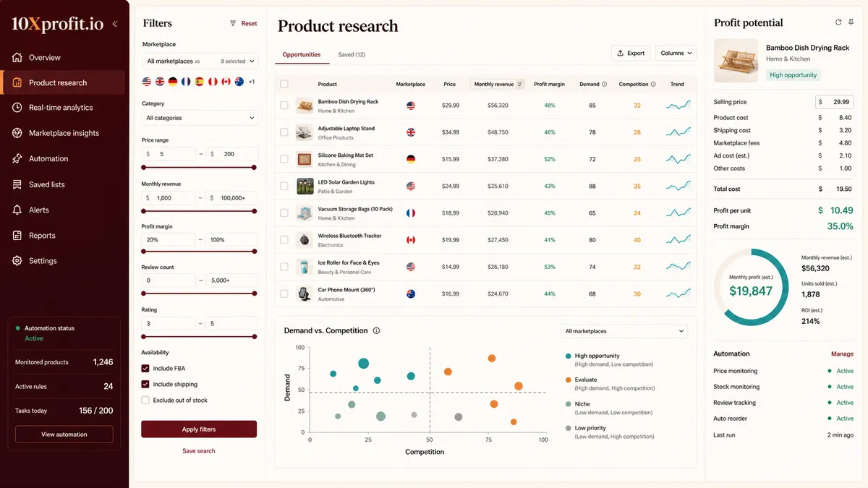Open the Columns dropdown
The width and height of the screenshot is (868, 488).
(676, 53)
